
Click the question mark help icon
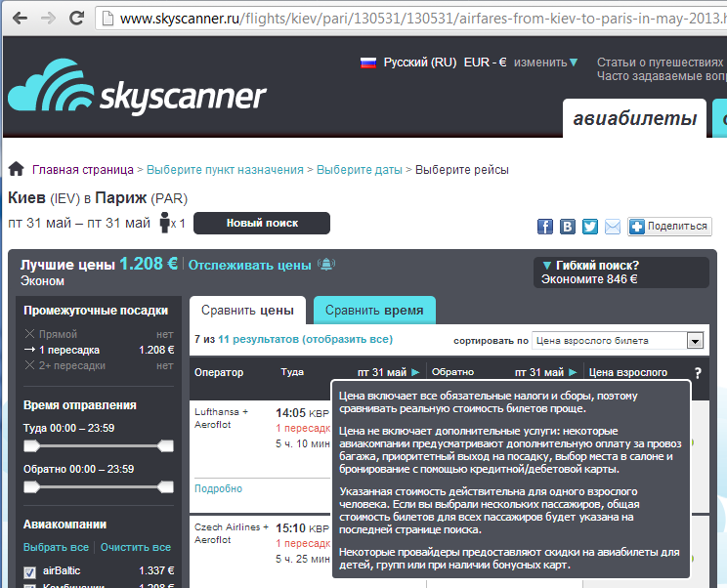(697, 372)
